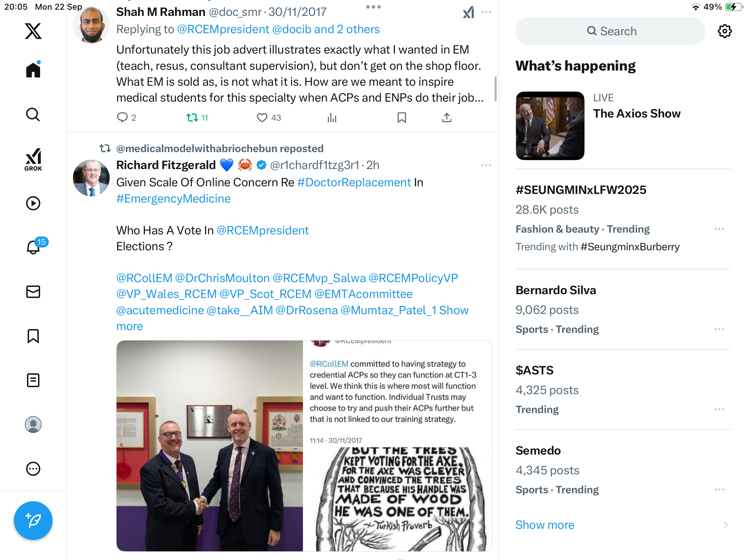Viewport: 747px width, 560px height.
Task: Open Messages envelope icon in sidebar
Action: [33, 292]
